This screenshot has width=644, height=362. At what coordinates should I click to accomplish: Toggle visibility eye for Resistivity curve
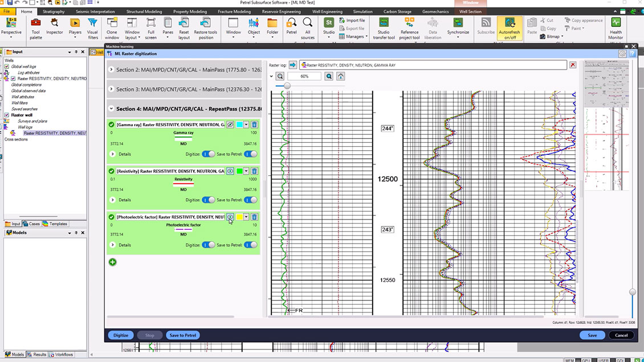[230, 171]
